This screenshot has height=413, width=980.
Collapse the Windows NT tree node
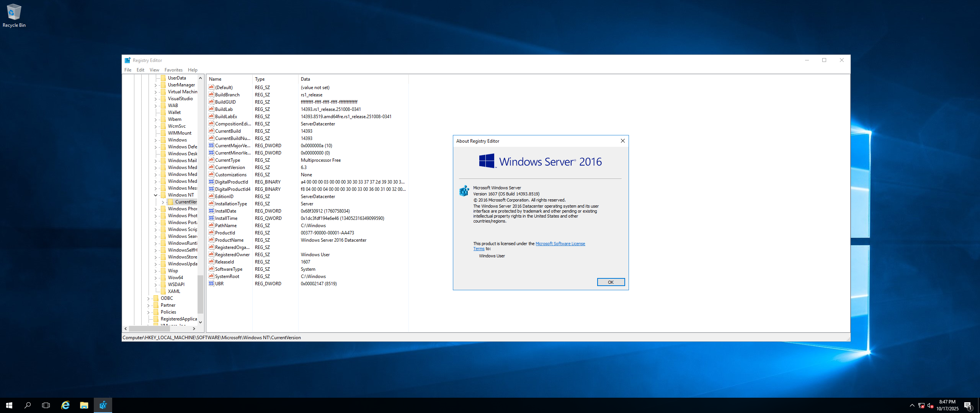pos(156,195)
